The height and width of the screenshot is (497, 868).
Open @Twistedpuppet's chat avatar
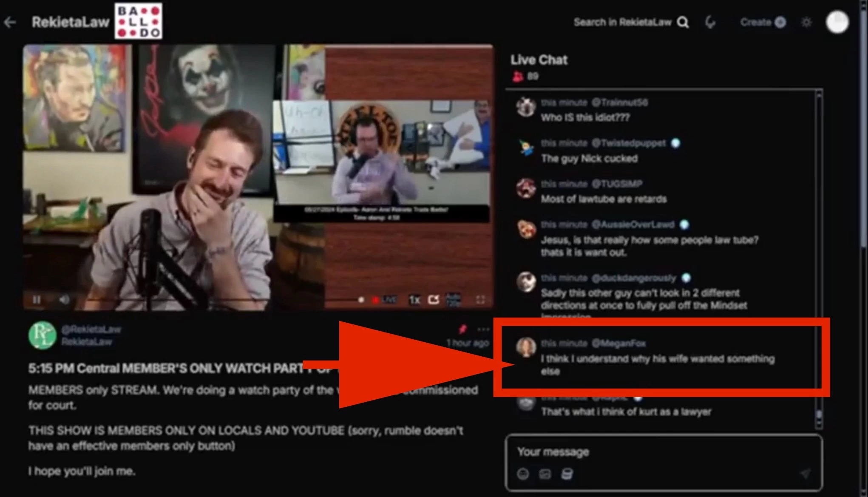[526, 148]
